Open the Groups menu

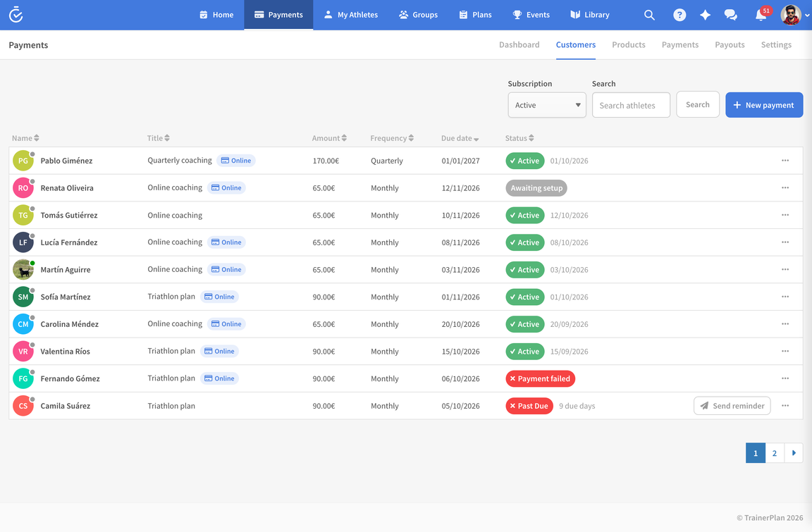click(419, 15)
